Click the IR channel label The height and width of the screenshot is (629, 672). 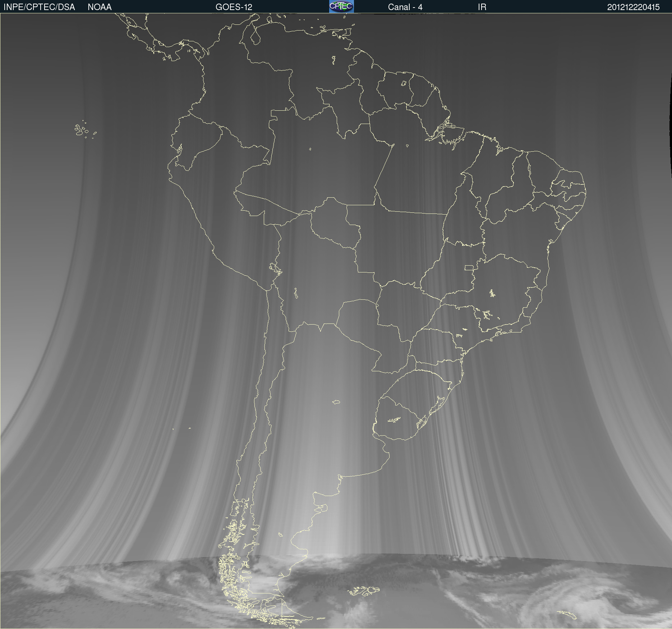point(482,7)
